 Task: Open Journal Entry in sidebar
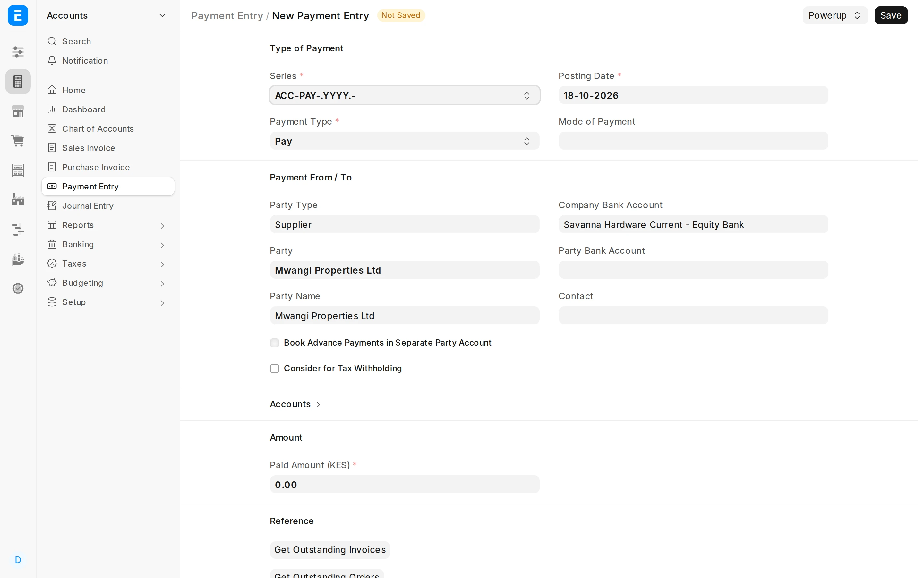tap(108, 206)
